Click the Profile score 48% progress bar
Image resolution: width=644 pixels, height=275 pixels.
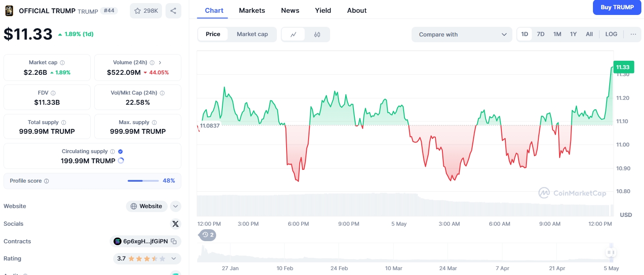[x=143, y=181]
